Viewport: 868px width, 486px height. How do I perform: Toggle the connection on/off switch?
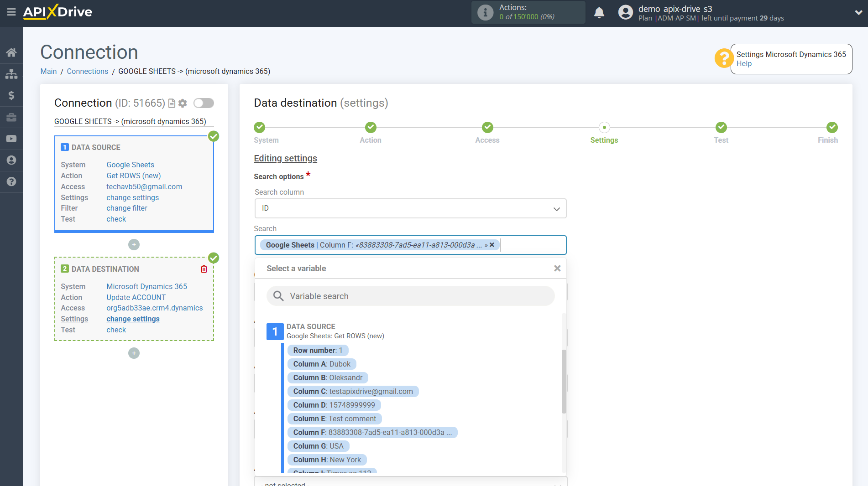point(204,103)
